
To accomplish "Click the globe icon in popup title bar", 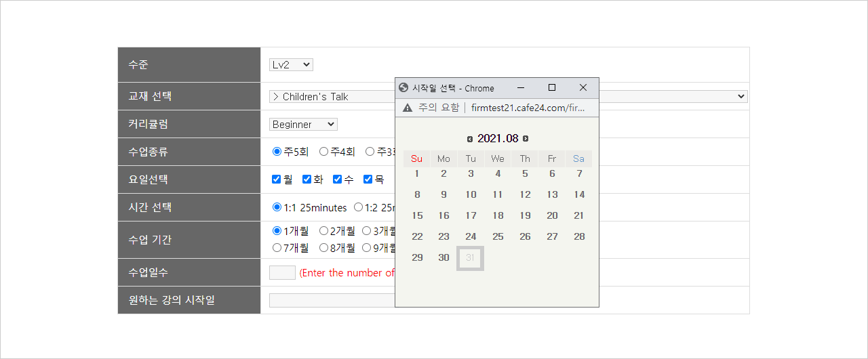I will (x=404, y=88).
